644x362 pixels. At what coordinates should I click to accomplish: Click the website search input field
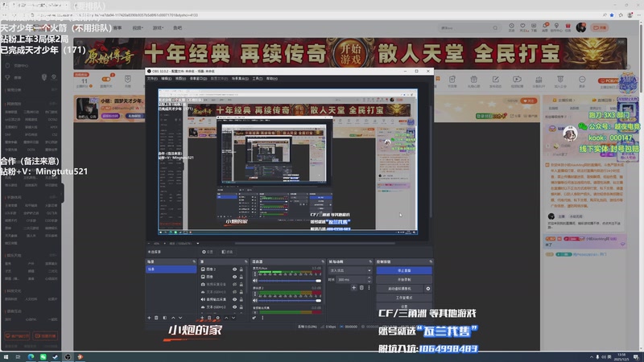tap(465, 28)
